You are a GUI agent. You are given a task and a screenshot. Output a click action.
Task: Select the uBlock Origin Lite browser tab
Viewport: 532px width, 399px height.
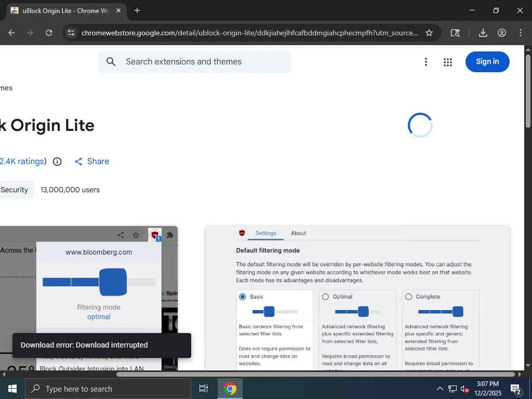coord(65,11)
